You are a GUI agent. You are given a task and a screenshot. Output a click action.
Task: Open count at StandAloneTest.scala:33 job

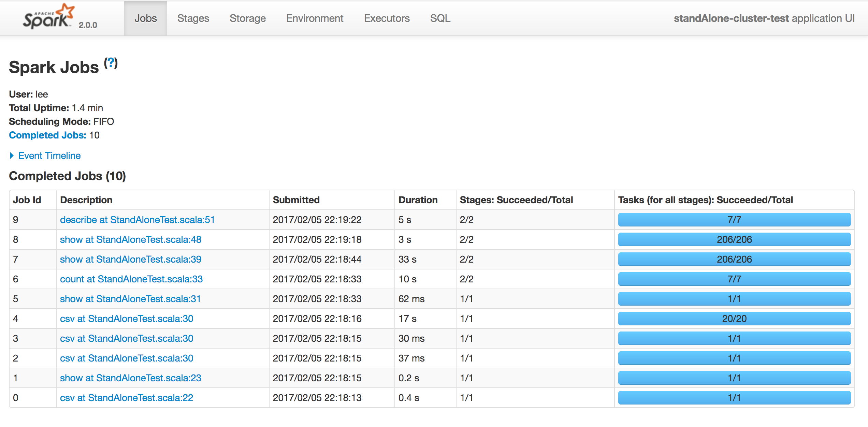coord(131,279)
